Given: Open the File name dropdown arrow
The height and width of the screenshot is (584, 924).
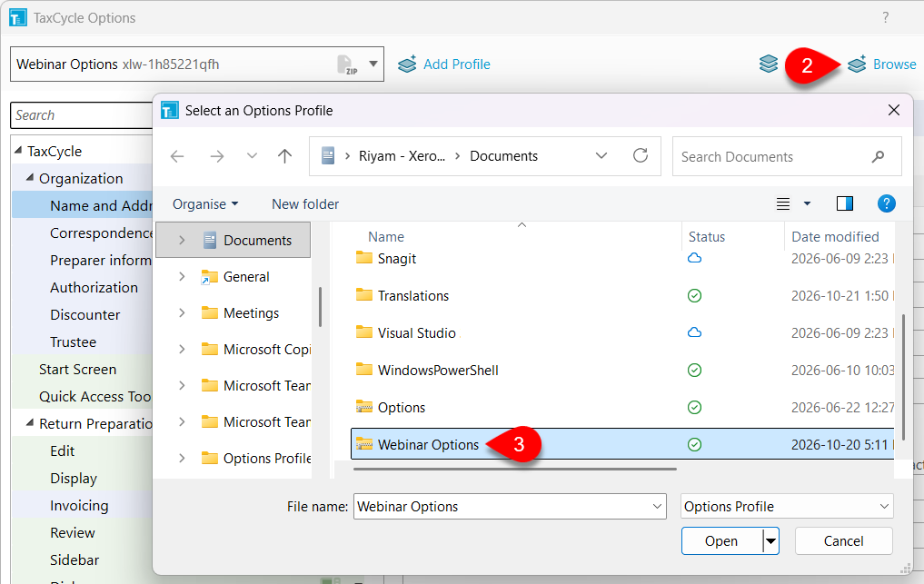Looking at the screenshot, I should click(x=657, y=506).
